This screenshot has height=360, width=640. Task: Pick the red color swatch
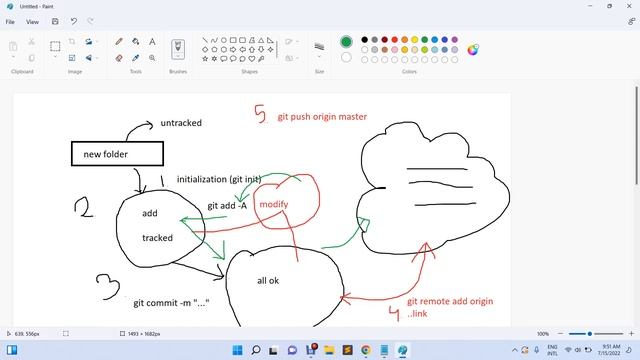pos(395,40)
